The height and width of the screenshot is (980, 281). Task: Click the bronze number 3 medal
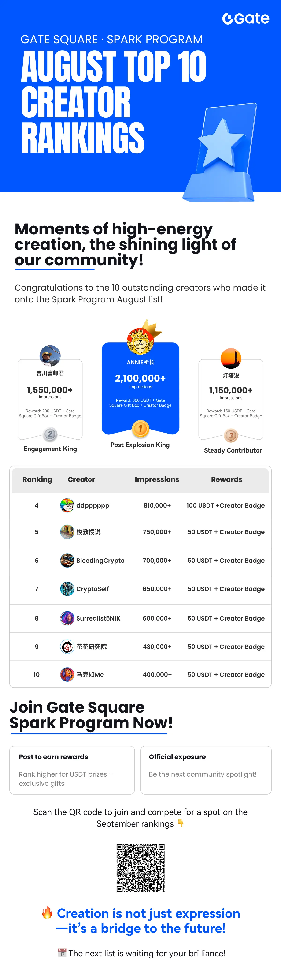(x=231, y=435)
